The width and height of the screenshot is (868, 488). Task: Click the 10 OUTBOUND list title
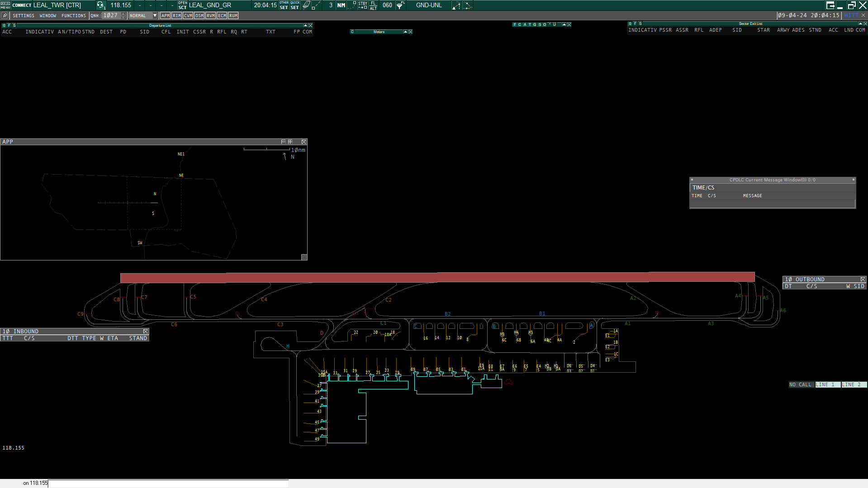tap(805, 280)
